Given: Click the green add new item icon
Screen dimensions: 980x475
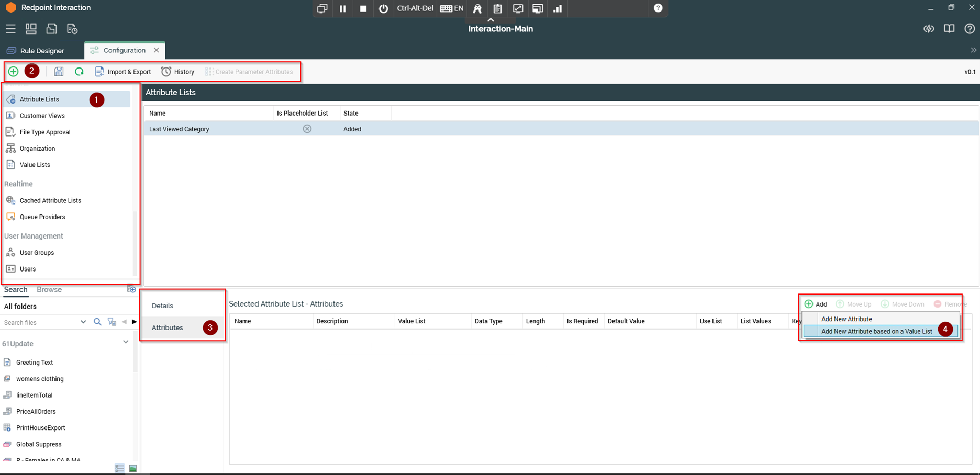Looking at the screenshot, I should (14, 72).
